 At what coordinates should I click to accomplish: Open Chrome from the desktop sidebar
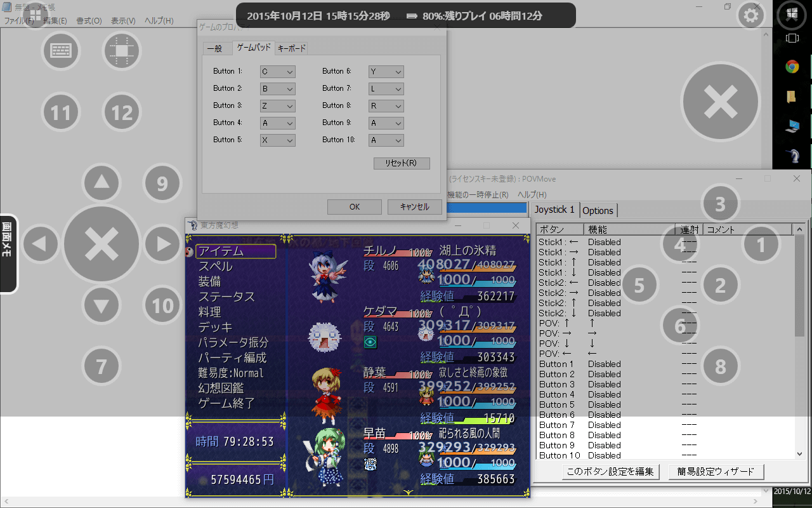pos(792,67)
